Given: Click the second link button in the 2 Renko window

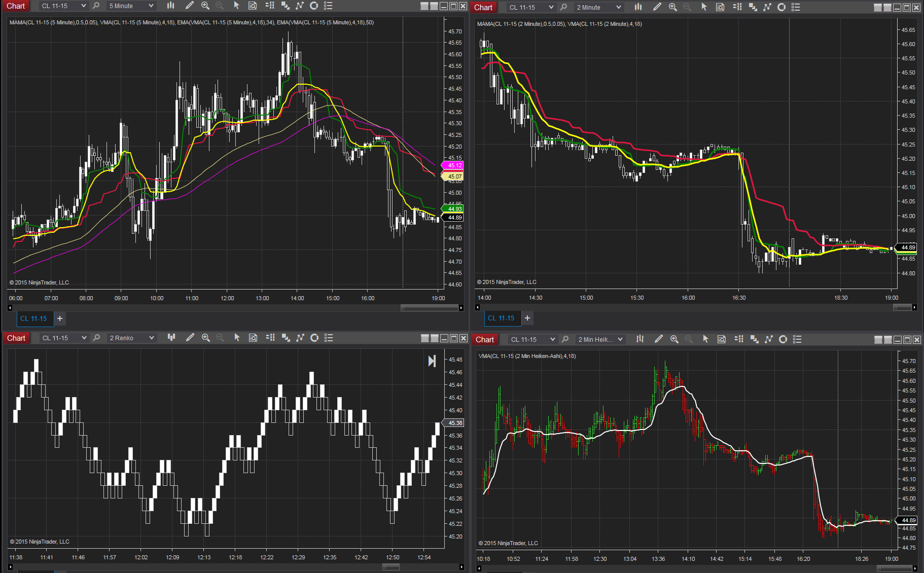Looking at the screenshot, I should coord(434,338).
